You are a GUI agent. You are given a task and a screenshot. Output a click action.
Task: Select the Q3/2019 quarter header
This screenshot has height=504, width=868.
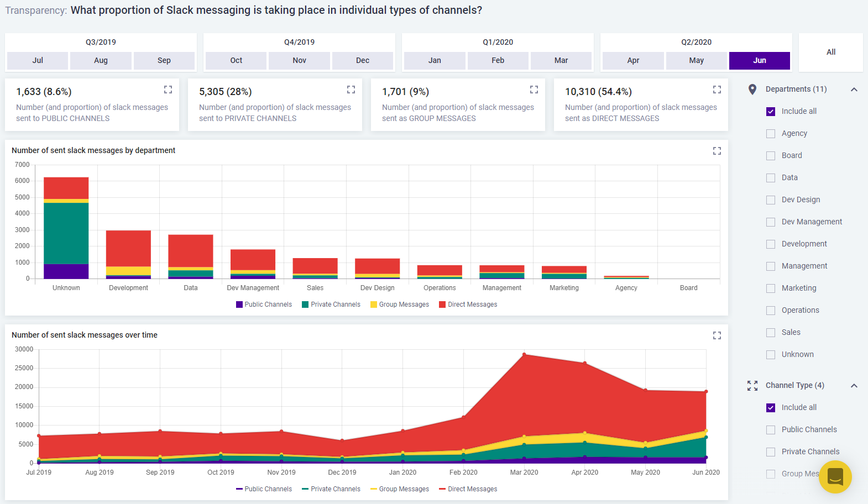(101, 42)
